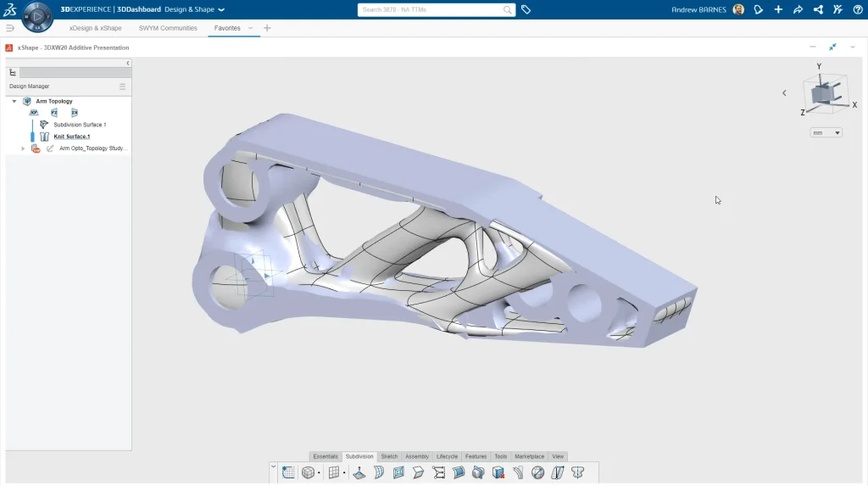Click the notifications bell icon
The width and height of the screenshot is (868, 486).
[758, 10]
